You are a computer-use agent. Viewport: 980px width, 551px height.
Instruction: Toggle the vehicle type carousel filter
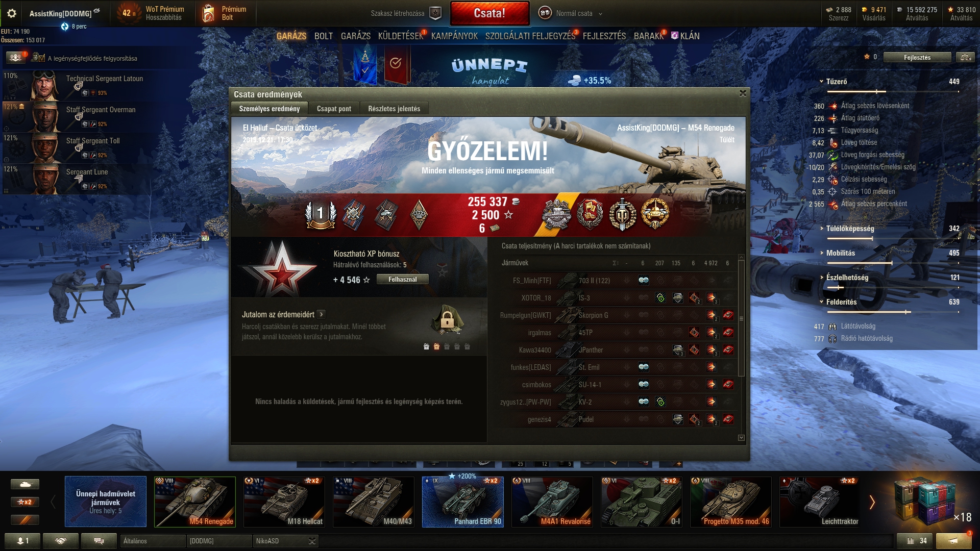click(x=25, y=484)
